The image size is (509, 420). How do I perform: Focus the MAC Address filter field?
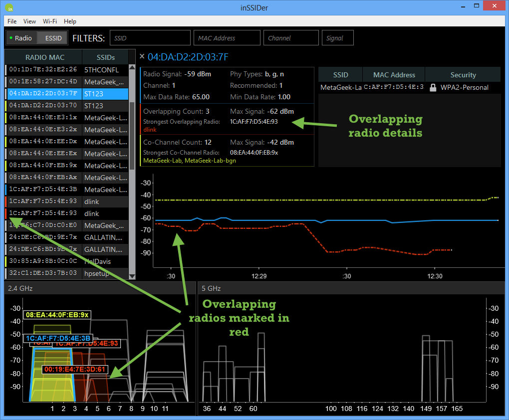[227, 38]
